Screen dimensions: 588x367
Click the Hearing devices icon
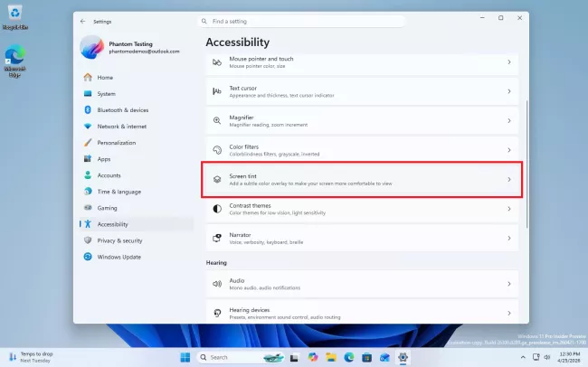point(217,313)
